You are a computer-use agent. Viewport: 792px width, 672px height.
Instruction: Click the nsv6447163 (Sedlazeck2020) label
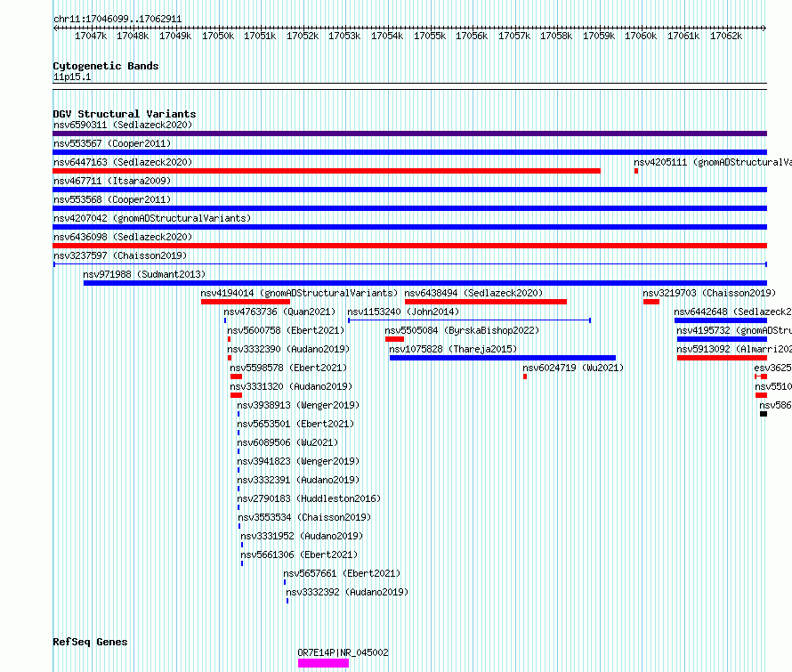coord(123,162)
